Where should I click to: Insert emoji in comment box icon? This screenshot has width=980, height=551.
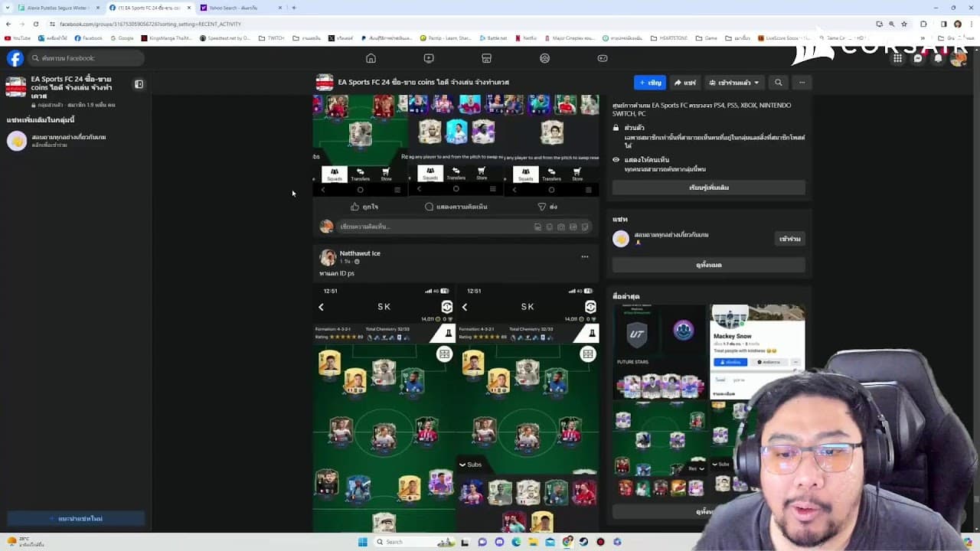(549, 227)
